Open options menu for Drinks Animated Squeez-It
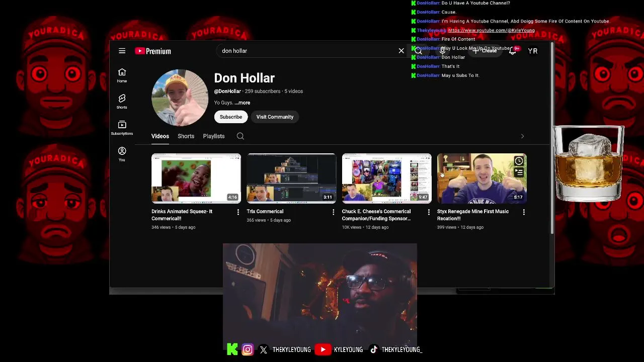 238,212
